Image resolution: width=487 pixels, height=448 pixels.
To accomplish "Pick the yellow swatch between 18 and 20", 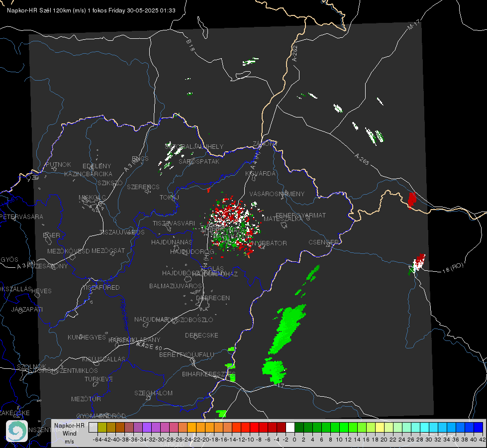I will click(380, 428).
